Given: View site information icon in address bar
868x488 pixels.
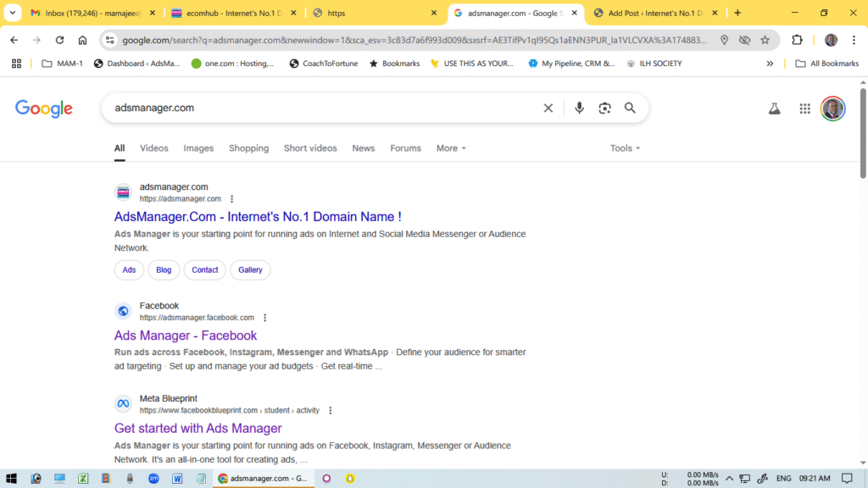Looking at the screenshot, I should (109, 40).
